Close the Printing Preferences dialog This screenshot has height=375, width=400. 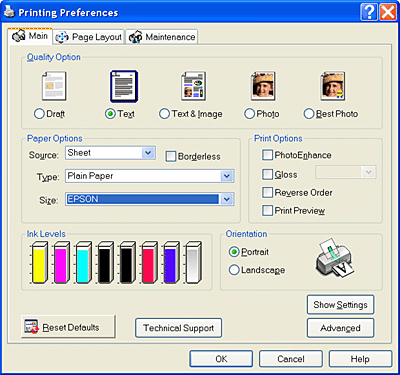pyautogui.click(x=388, y=12)
